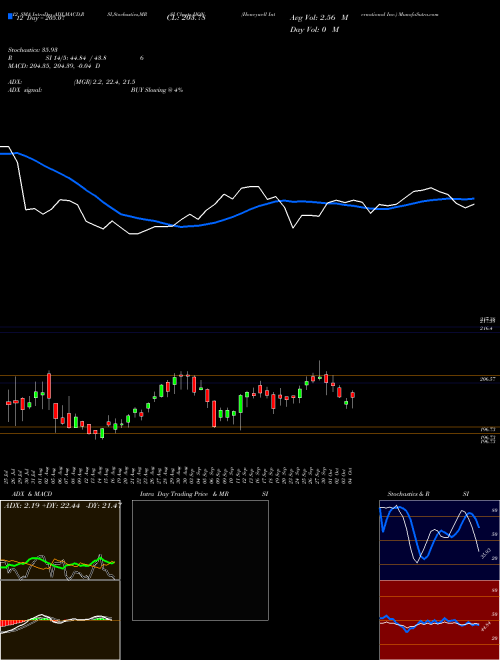The height and width of the screenshot is (660, 500).
Task: Select the Avg Vol 2.56 M text
Action: coord(319,18)
